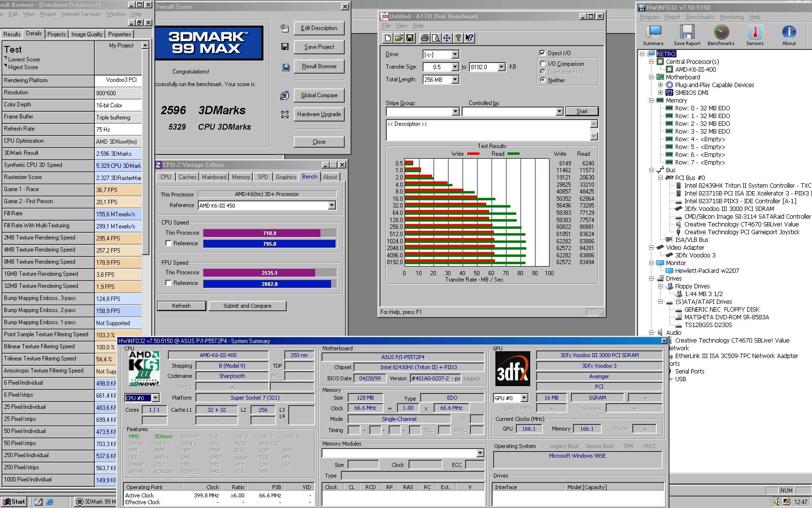Image resolution: width=812 pixels, height=508 pixels.
Task: Click the Refresh button in CPU-Z
Action: tap(181, 306)
